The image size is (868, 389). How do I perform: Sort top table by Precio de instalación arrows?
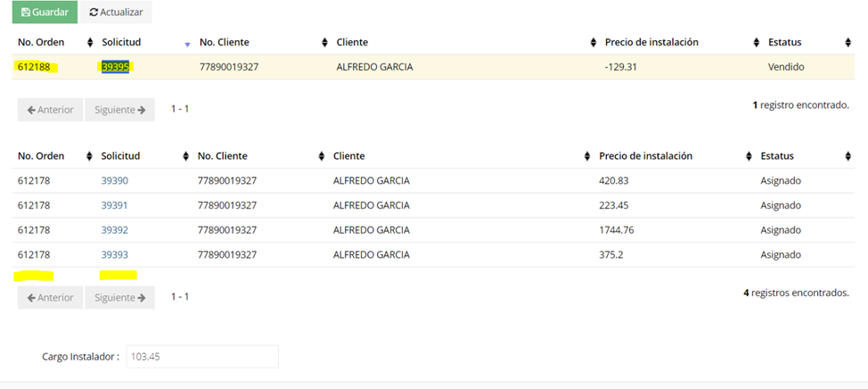[x=757, y=42]
